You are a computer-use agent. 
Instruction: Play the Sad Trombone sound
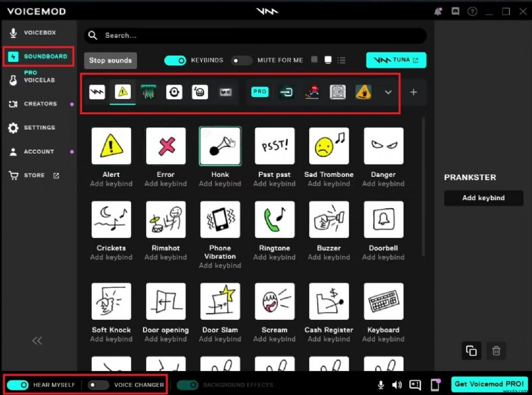coord(329,146)
